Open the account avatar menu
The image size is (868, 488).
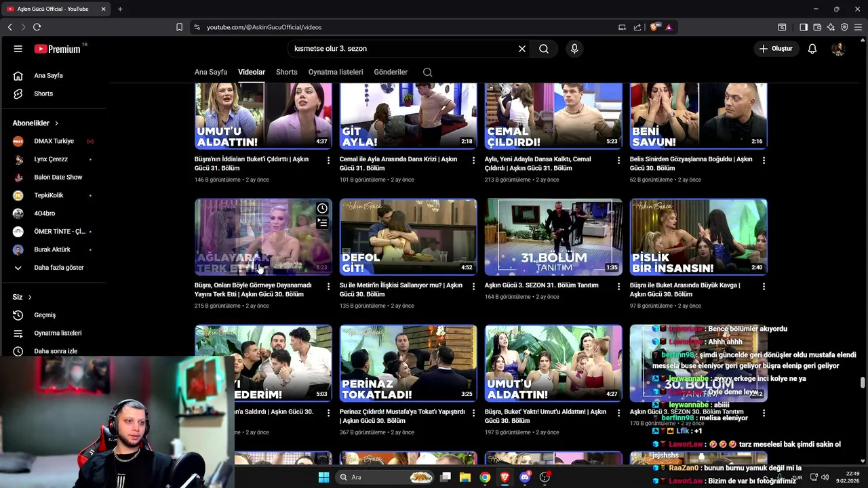(x=838, y=49)
